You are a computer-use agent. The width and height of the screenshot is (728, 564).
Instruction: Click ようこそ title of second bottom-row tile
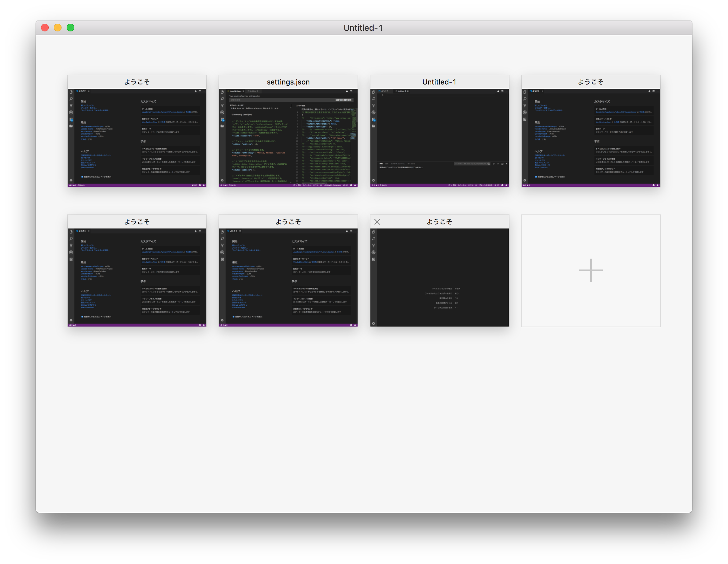point(288,222)
